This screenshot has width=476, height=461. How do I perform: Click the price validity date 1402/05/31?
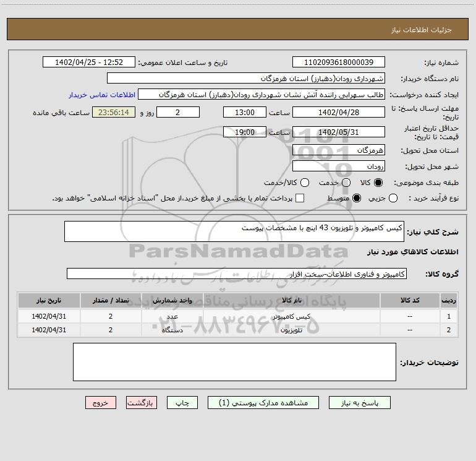click(339, 132)
